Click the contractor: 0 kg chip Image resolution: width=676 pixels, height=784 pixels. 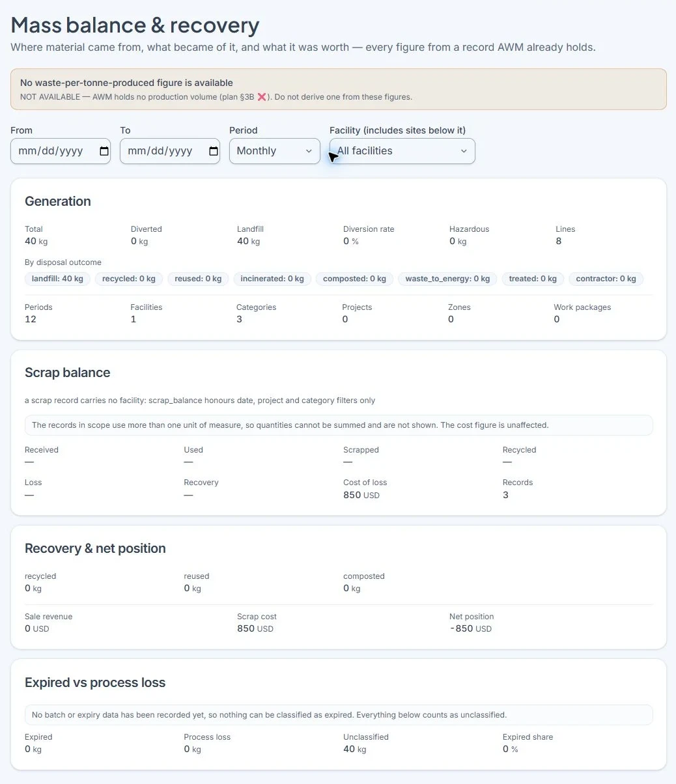(x=606, y=279)
